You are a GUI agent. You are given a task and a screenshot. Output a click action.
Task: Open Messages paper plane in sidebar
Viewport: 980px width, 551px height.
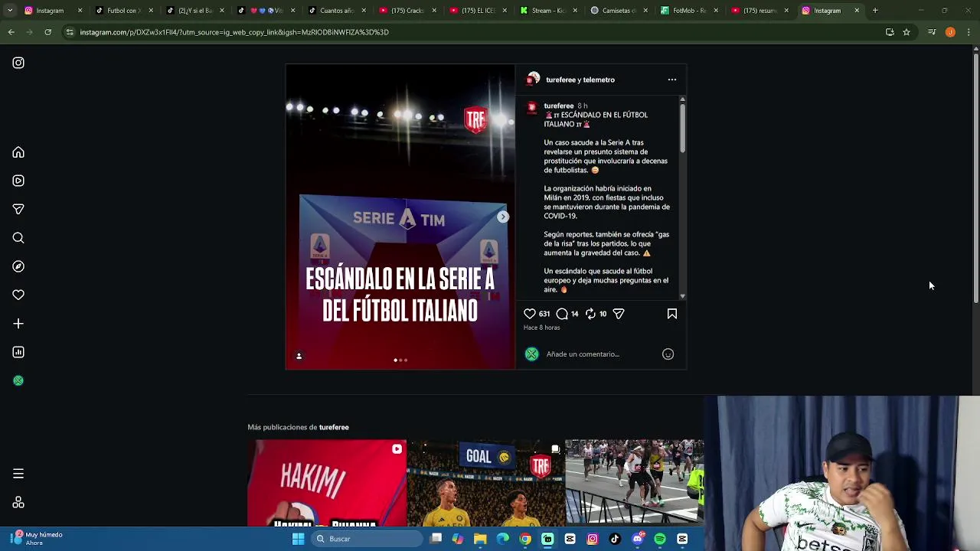pyautogui.click(x=18, y=209)
